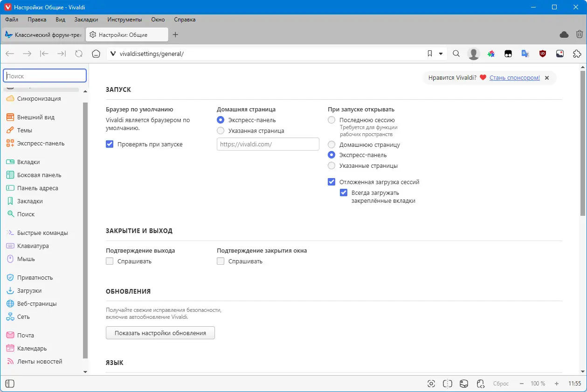The image size is (587, 392).
Task: Click the rewind navigation icon
Action: click(44, 54)
